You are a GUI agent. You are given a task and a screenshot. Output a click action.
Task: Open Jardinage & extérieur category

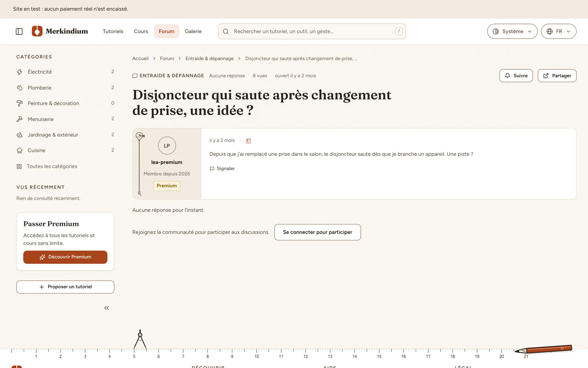(x=65, y=135)
